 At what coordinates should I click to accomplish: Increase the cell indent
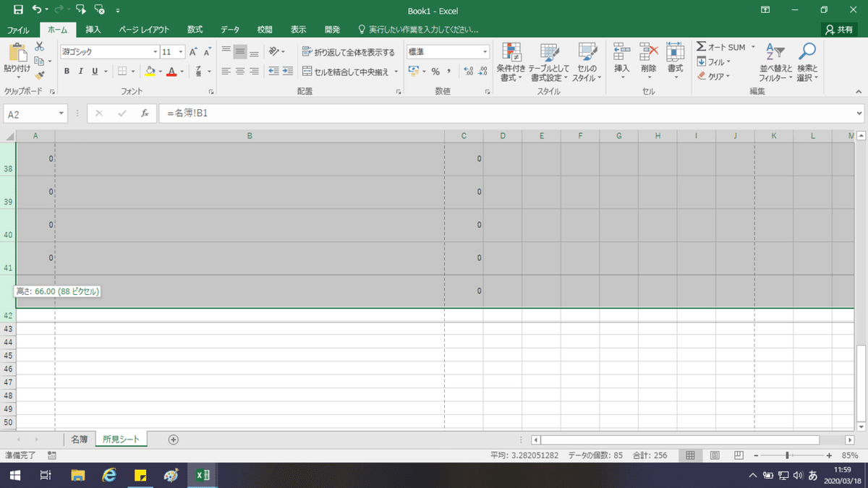pyautogui.click(x=288, y=71)
